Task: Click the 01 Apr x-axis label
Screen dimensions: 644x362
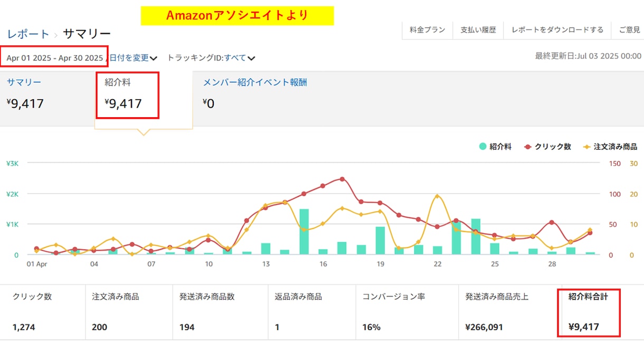Action: (x=37, y=264)
